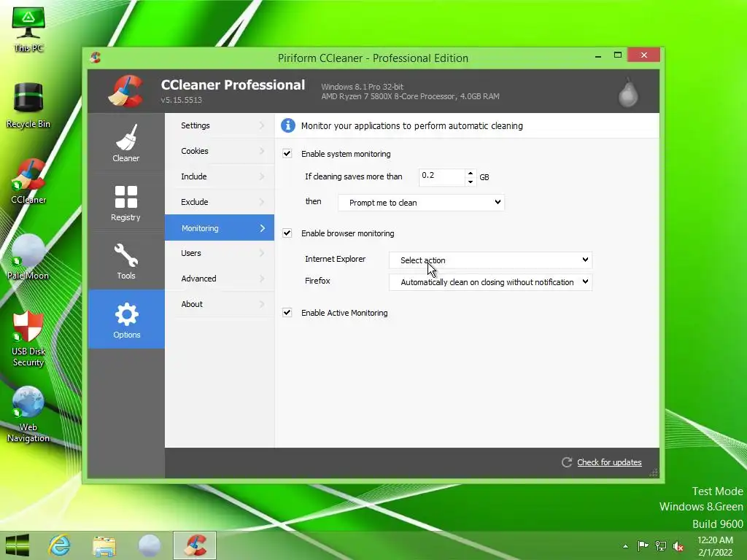Toggle Enable browser monitoring checkbox
The image size is (747, 560).
click(x=287, y=233)
